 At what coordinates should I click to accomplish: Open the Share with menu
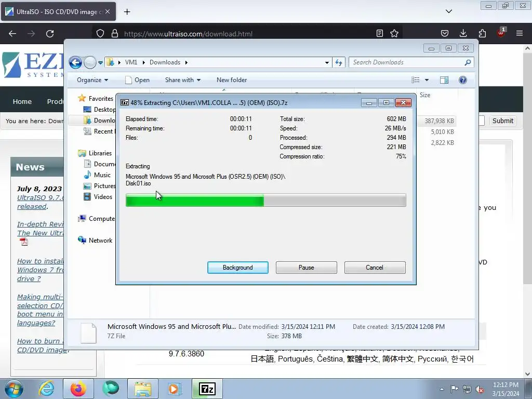(182, 80)
